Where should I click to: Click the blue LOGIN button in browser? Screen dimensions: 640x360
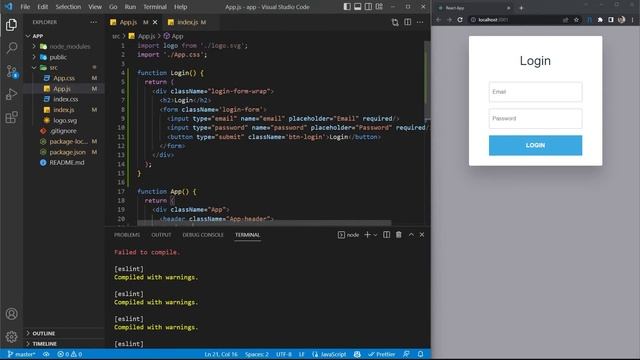535,145
